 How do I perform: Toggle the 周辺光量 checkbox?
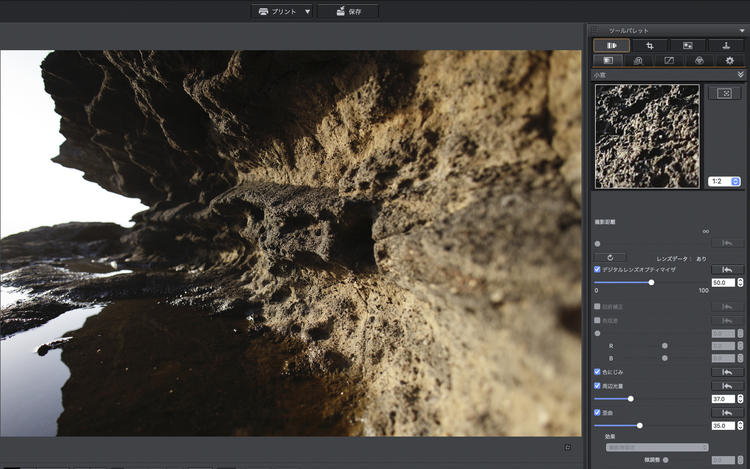[598, 385]
